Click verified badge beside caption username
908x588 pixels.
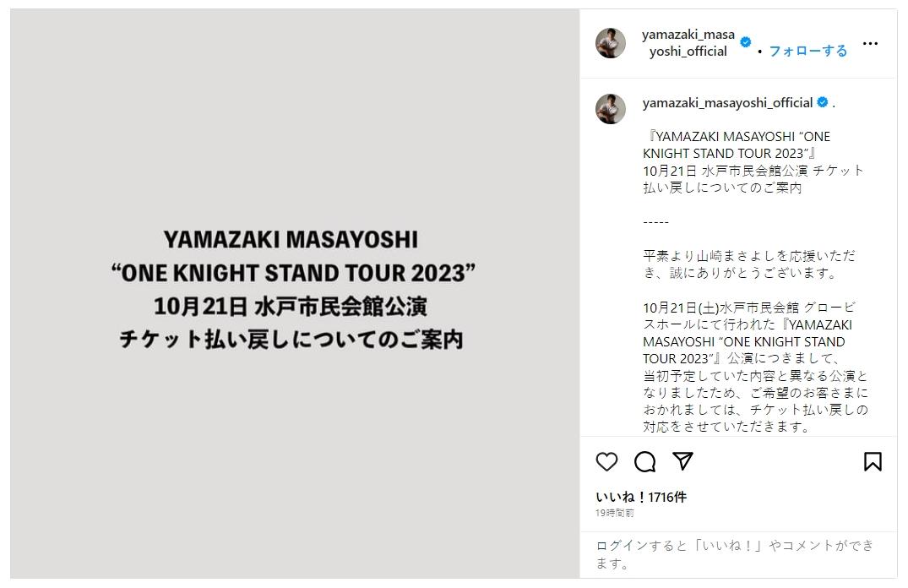tap(822, 103)
